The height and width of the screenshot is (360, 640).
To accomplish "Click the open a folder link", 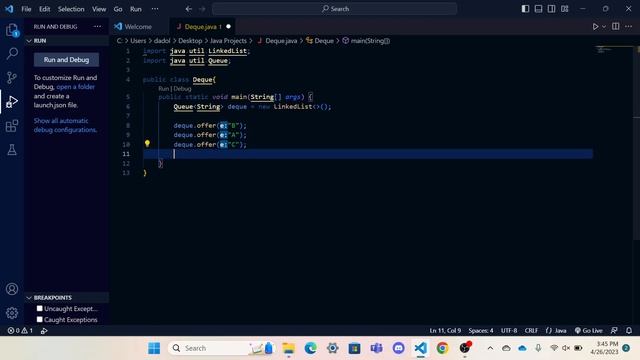I will pyautogui.click(x=76, y=87).
